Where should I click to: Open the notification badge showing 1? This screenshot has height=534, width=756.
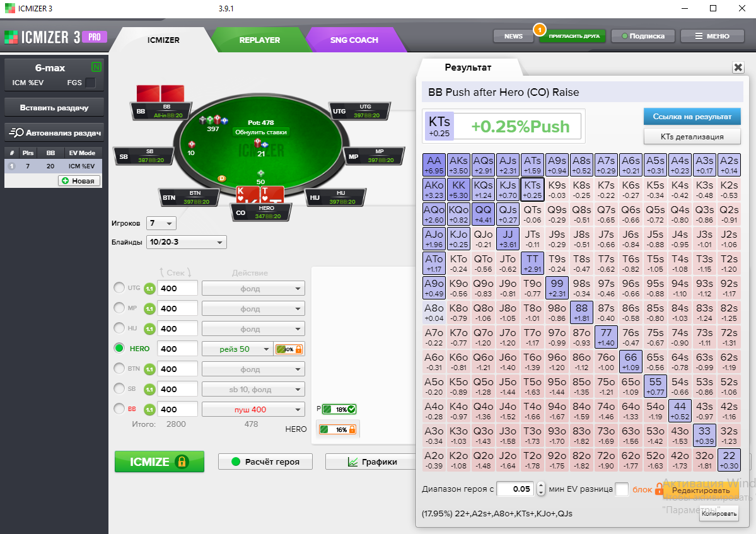tap(540, 30)
